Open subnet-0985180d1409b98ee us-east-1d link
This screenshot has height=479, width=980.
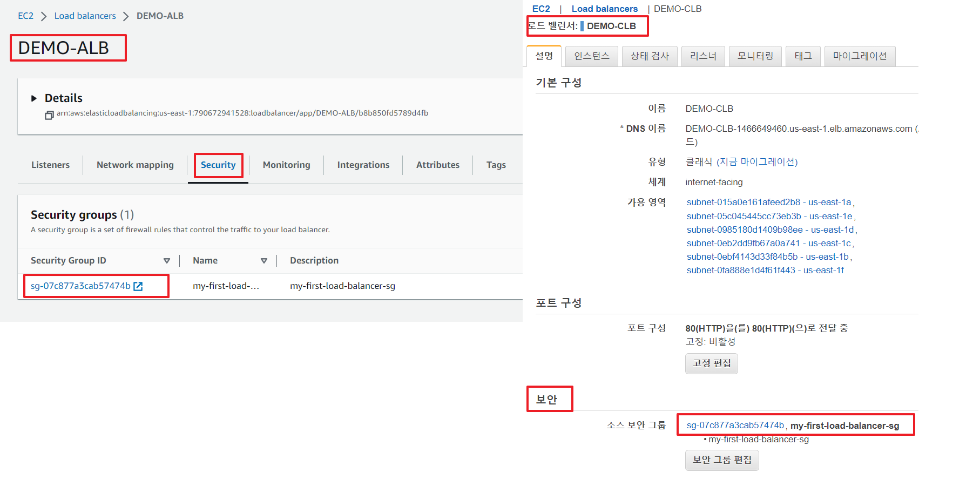[x=771, y=230]
